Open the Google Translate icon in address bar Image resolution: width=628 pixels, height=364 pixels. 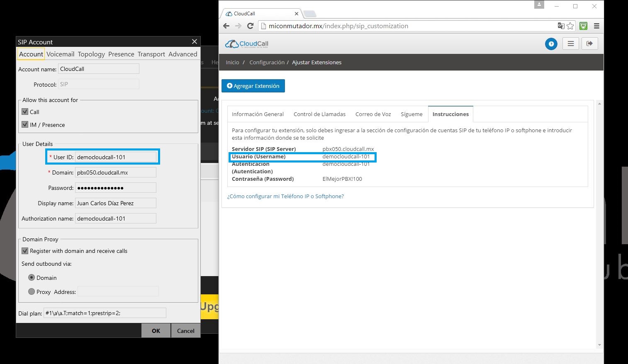[561, 26]
